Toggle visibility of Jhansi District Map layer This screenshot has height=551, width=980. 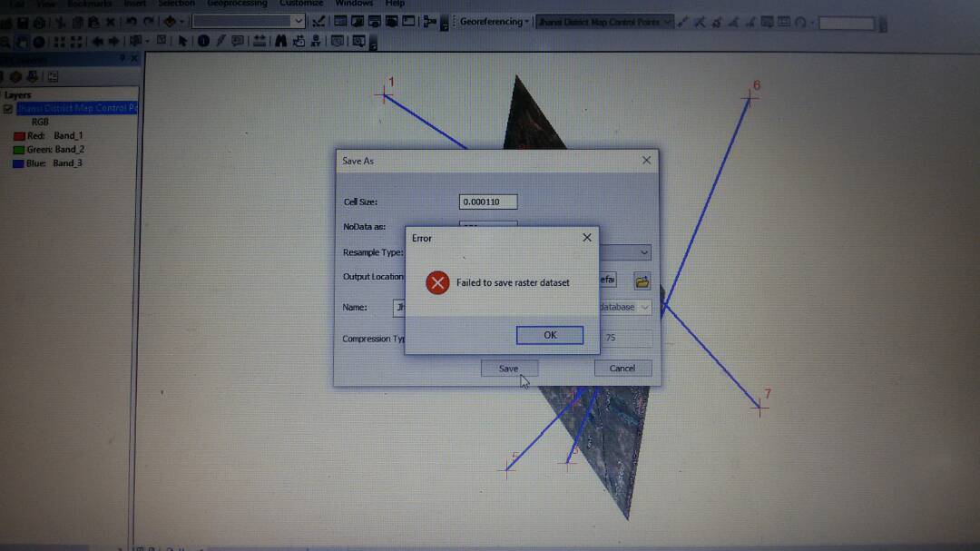pyautogui.click(x=8, y=107)
